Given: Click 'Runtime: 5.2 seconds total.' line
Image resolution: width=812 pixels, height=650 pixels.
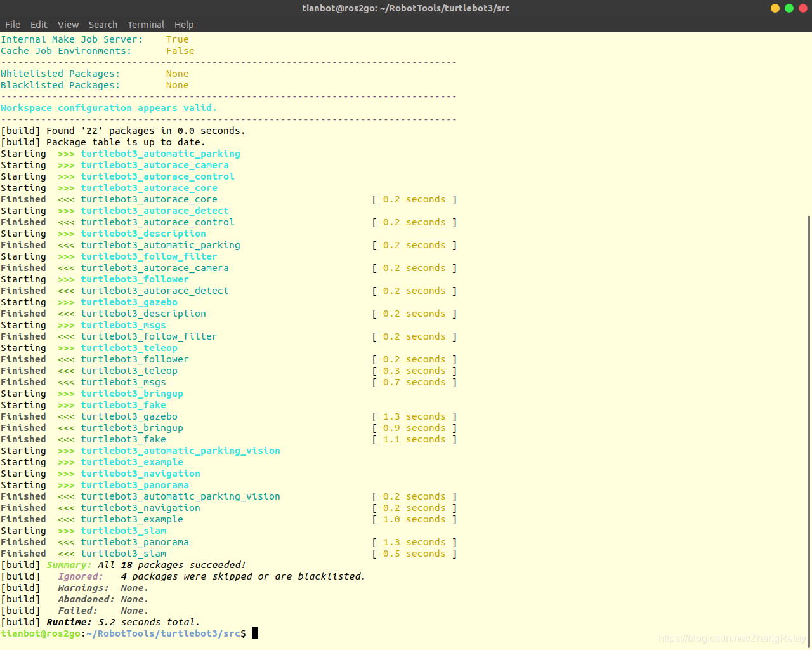Looking at the screenshot, I should coord(123,622).
